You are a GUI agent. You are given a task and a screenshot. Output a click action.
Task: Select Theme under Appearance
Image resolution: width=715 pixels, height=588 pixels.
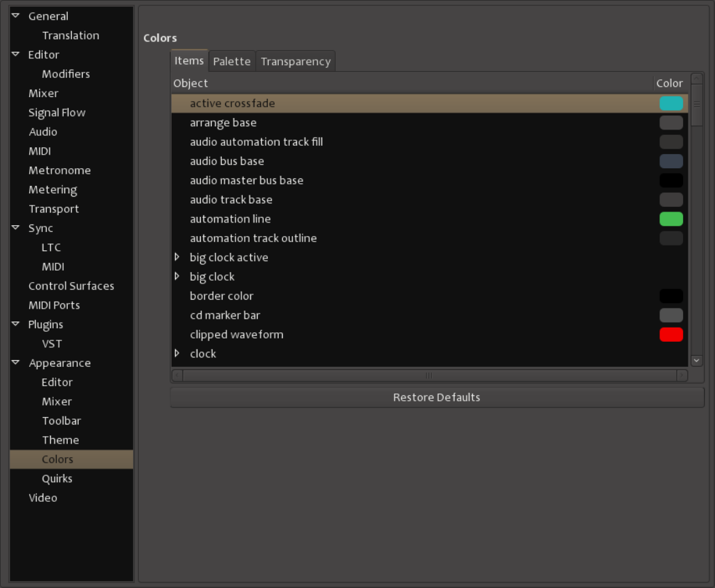click(x=60, y=440)
